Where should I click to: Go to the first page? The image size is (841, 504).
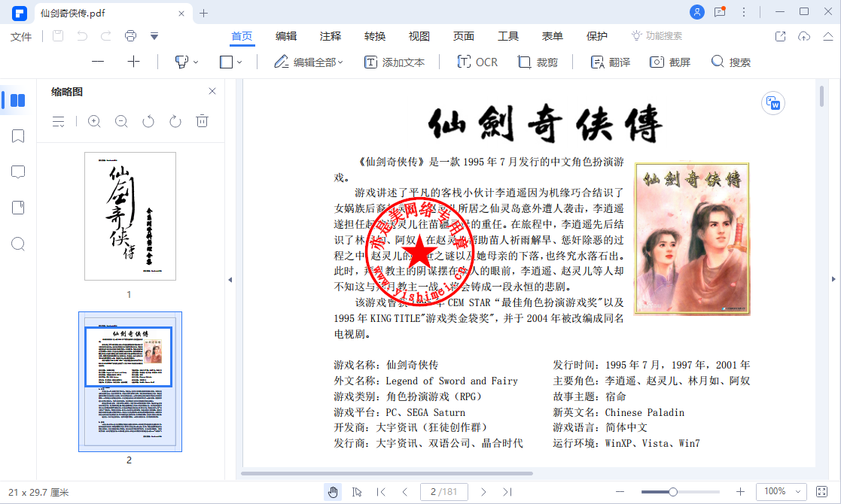[381, 492]
